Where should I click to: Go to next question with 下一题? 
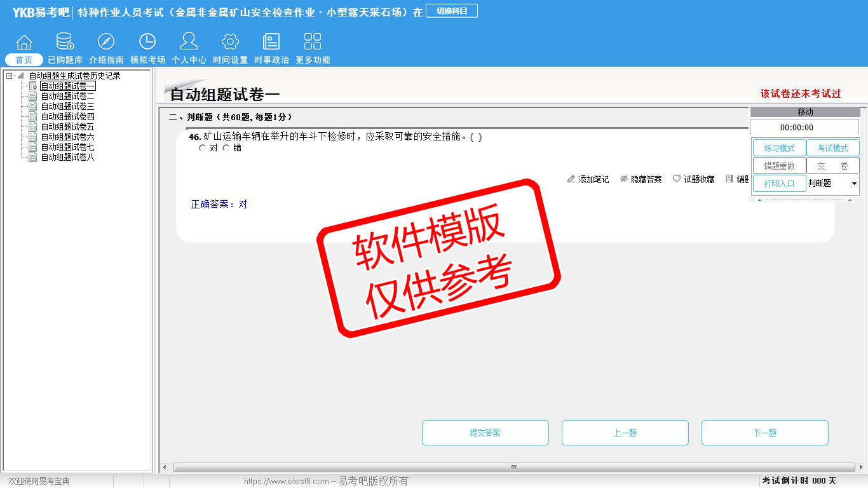click(764, 433)
